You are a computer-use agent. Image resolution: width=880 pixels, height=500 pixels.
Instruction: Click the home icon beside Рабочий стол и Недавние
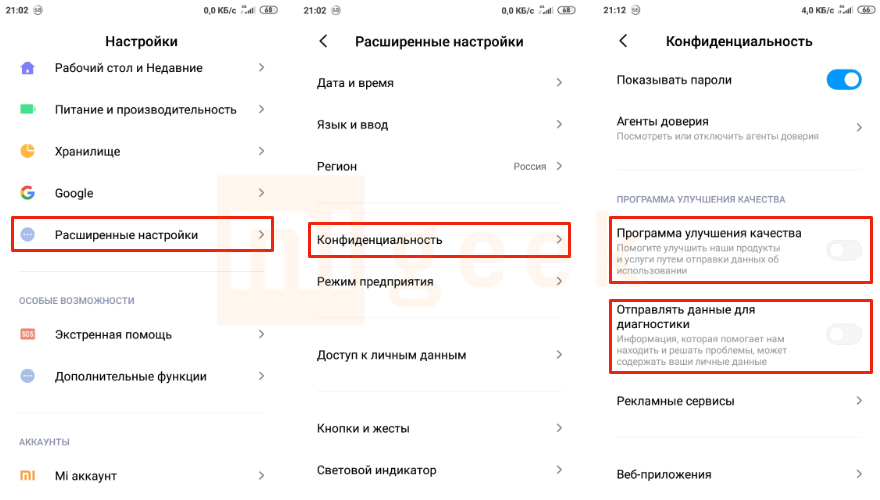(x=28, y=68)
